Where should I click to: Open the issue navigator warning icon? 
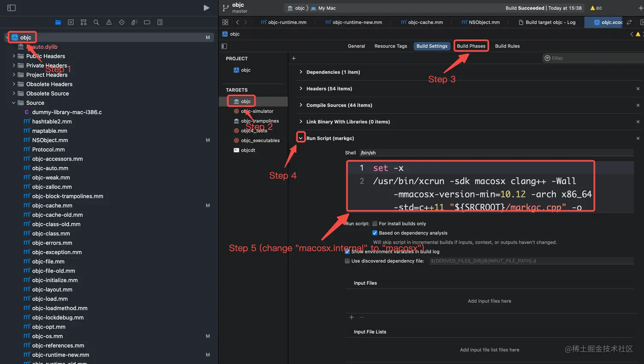click(x=109, y=22)
